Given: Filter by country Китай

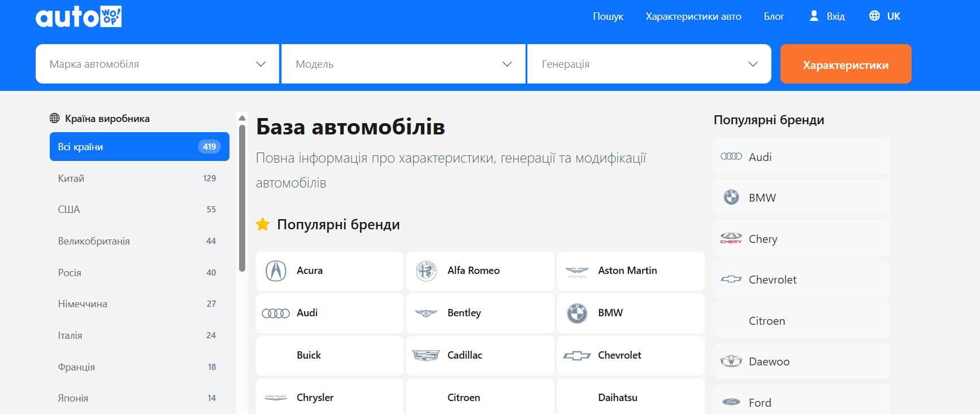Looking at the screenshot, I should pyautogui.click(x=140, y=178).
